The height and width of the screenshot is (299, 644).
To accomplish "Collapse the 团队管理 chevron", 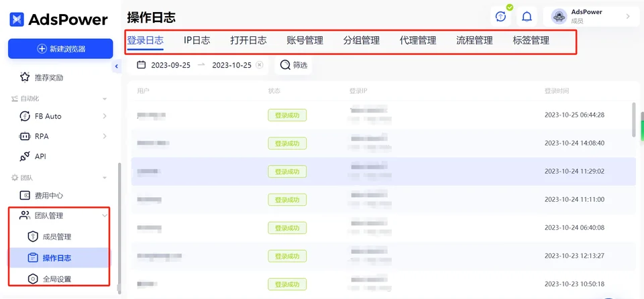I will tap(105, 216).
